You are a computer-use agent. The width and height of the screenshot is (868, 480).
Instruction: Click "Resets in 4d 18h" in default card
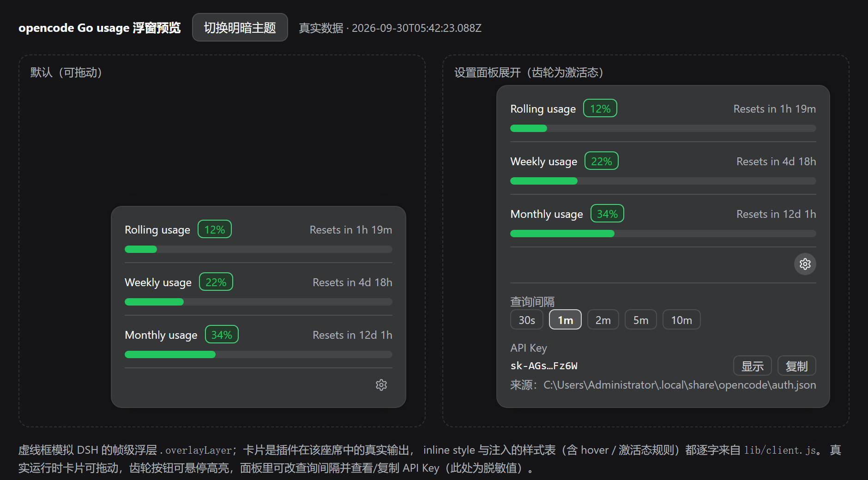coord(352,282)
